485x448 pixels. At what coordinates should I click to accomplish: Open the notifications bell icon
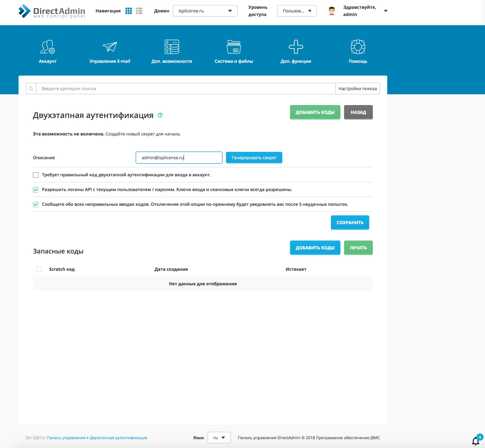475,441
